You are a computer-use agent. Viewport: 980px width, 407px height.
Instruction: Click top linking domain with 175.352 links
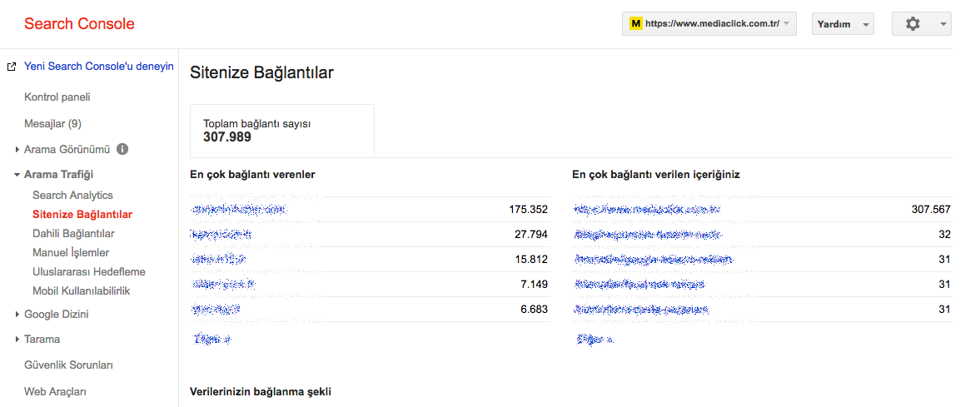point(239,210)
